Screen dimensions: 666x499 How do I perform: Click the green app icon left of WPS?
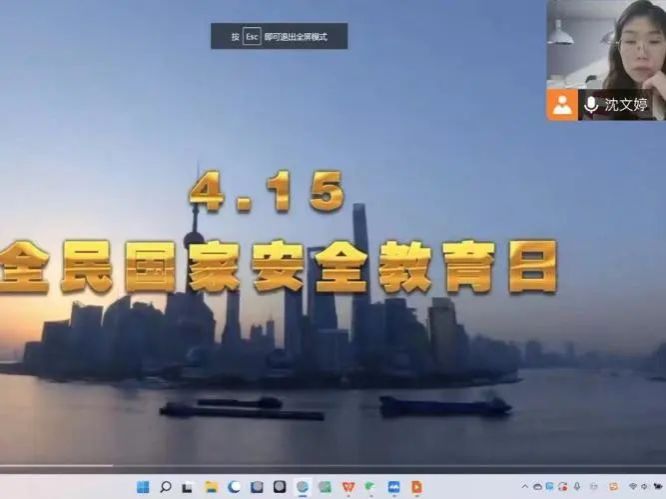[325, 487]
